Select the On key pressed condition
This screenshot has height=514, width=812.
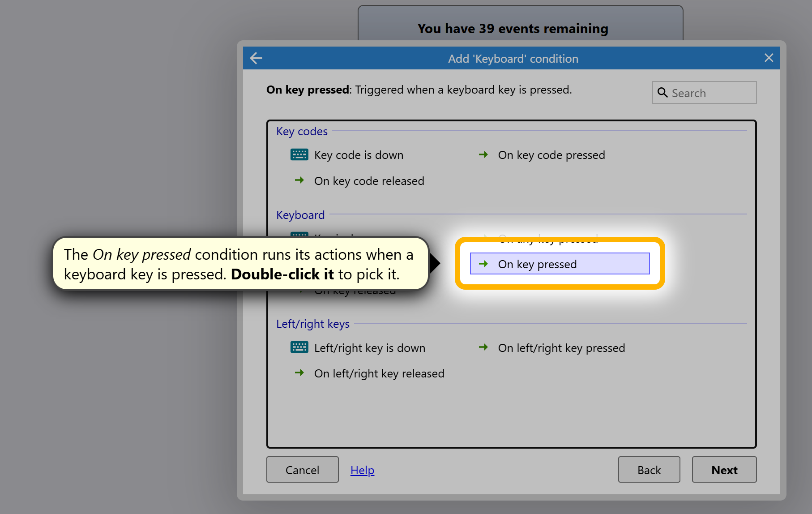click(560, 264)
